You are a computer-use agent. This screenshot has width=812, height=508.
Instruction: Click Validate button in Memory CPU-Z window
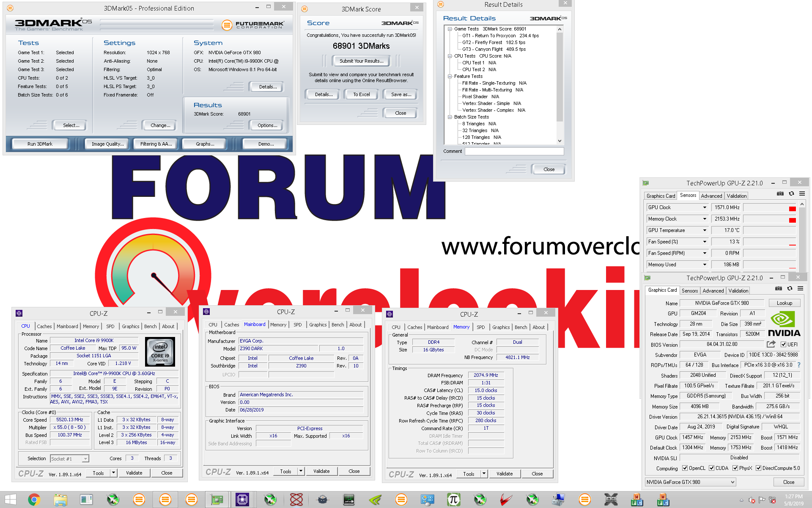(x=505, y=474)
